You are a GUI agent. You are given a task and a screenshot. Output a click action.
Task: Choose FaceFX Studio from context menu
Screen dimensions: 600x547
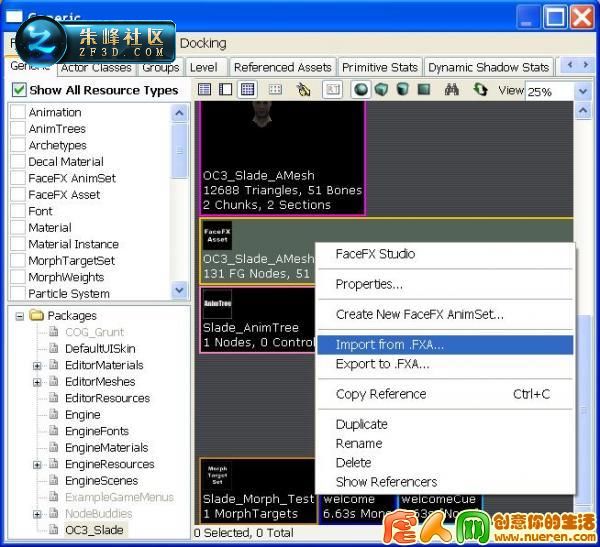click(445, 254)
